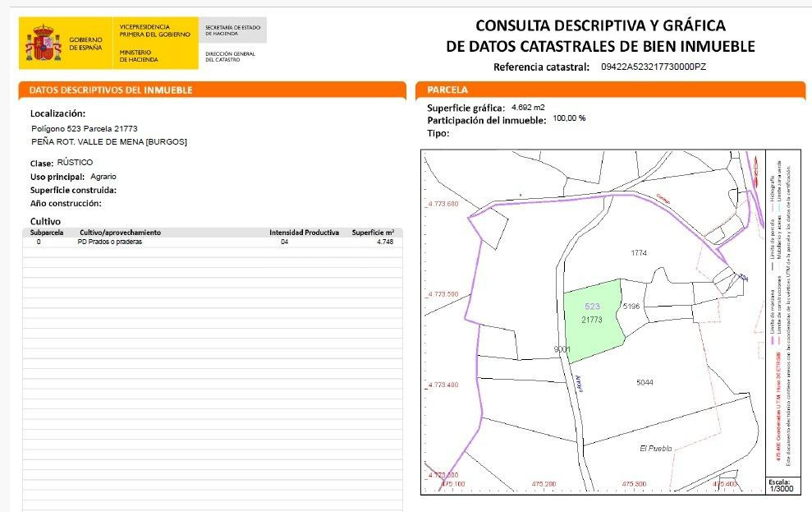
Task: Click the Arroyo stream label
Action: pos(579,384)
